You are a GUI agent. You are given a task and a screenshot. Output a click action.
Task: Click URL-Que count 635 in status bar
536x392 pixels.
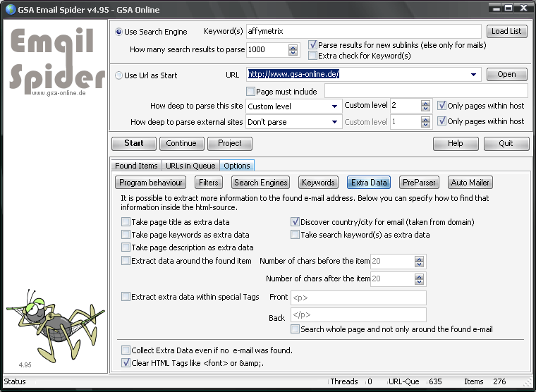point(436,381)
